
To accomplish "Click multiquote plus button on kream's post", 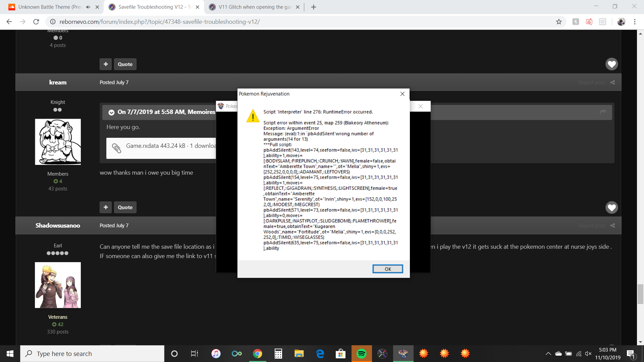I will pos(106,207).
